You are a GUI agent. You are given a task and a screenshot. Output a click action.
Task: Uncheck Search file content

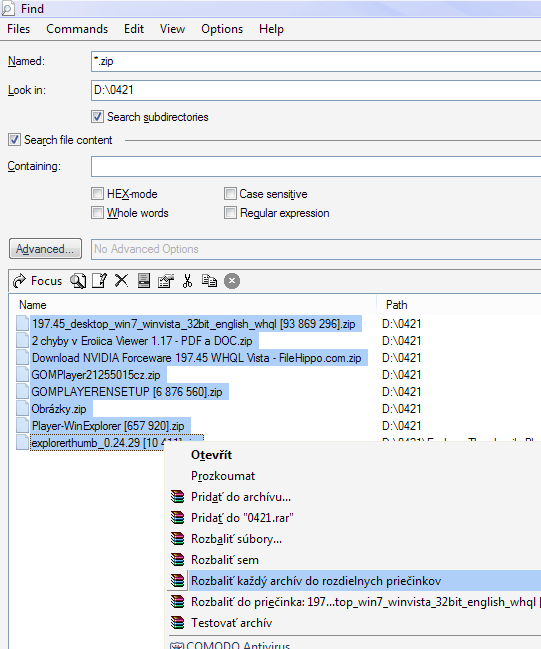[x=14, y=140]
